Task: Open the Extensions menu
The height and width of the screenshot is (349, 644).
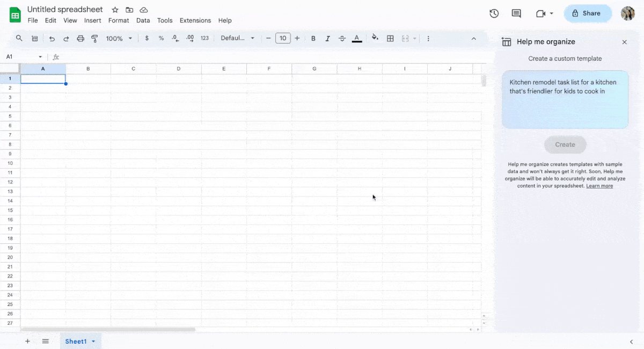Action: pyautogui.click(x=195, y=20)
